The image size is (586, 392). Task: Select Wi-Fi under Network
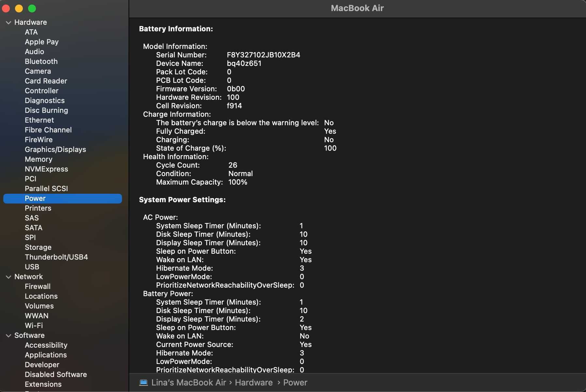click(34, 325)
